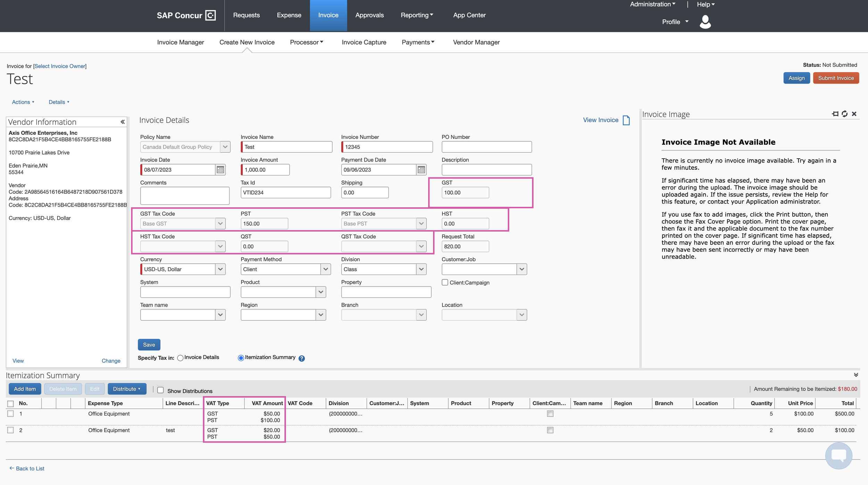
Task: Open the Details menu
Action: pos(59,102)
